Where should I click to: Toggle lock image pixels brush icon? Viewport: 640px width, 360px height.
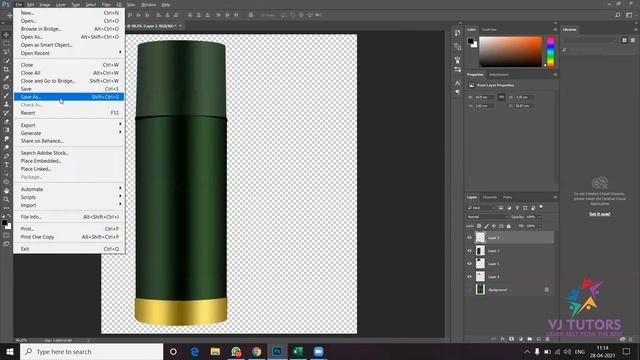pyautogui.click(x=487, y=226)
